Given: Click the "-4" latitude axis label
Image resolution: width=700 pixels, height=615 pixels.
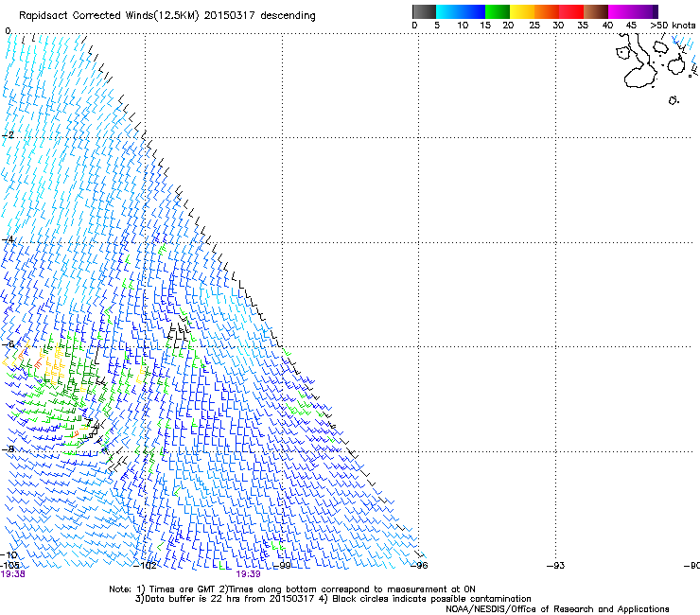Looking at the screenshot, I should (x=9, y=240).
